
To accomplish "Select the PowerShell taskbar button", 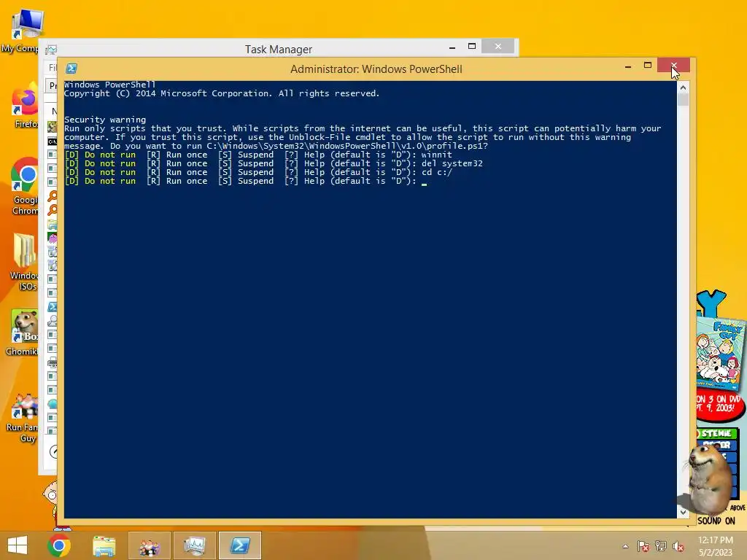I will coord(239,545).
